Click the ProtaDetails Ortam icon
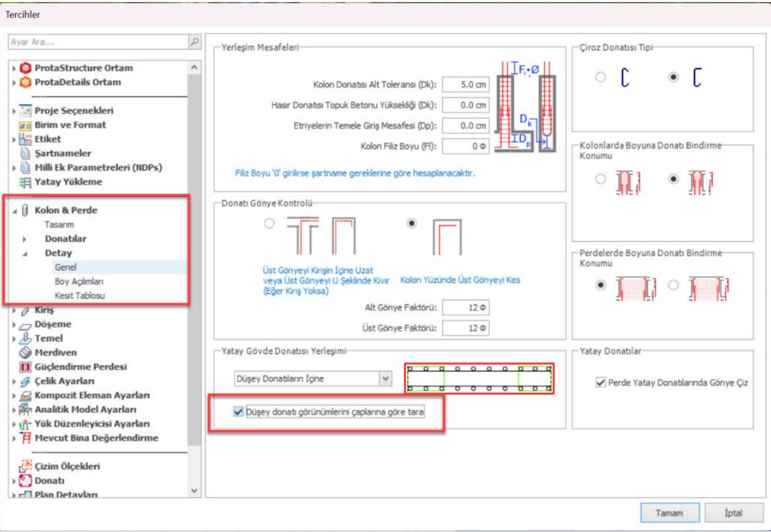771x532 pixels. tap(25, 82)
